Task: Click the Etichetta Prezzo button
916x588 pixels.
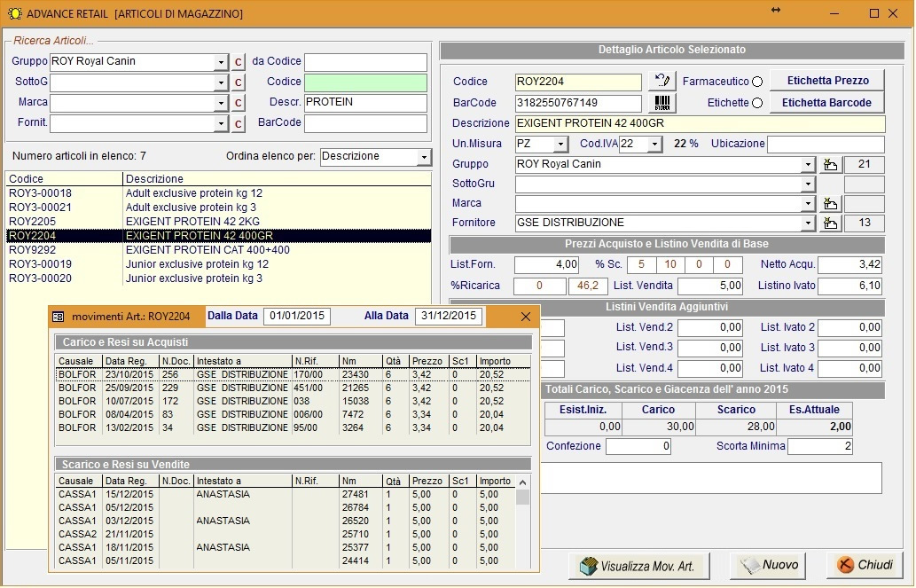Action: (x=827, y=81)
